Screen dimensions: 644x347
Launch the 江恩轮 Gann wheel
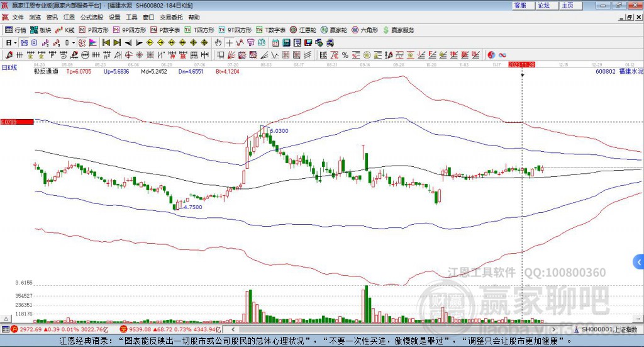pyautogui.click(x=303, y=30)
